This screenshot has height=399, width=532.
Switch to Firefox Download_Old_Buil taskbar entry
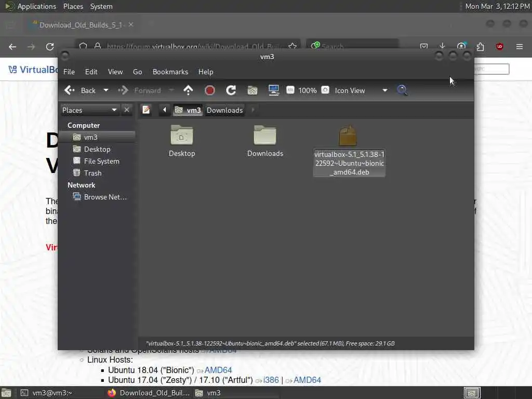148,393
